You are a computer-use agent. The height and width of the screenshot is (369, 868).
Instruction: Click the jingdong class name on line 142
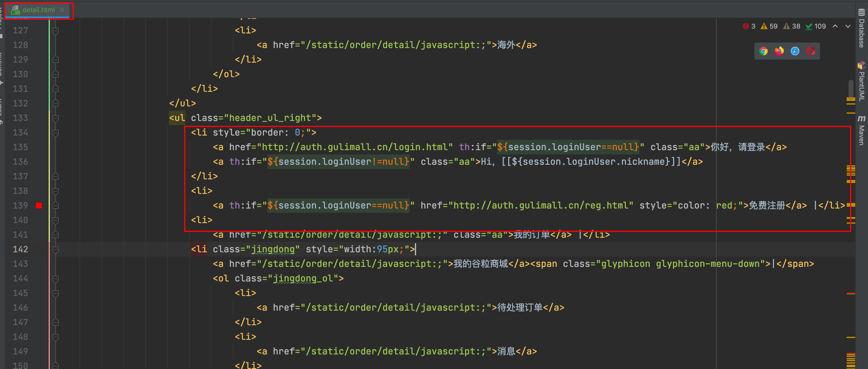pyautogui.click(x=273, y=249)
